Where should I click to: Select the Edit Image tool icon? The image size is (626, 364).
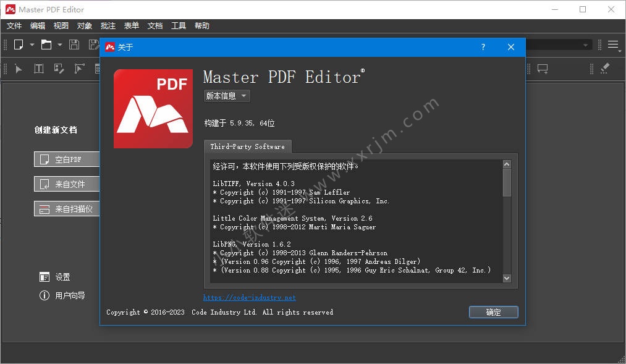(59, 69)
